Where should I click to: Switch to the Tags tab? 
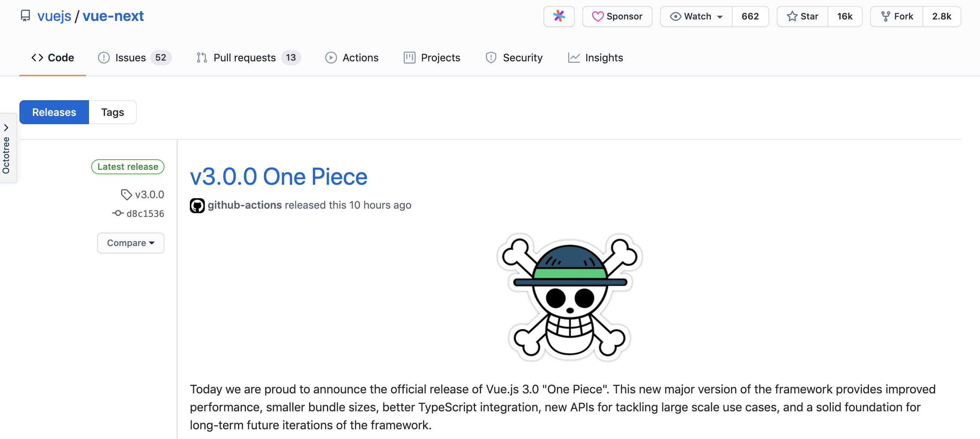tap(112, 112)
